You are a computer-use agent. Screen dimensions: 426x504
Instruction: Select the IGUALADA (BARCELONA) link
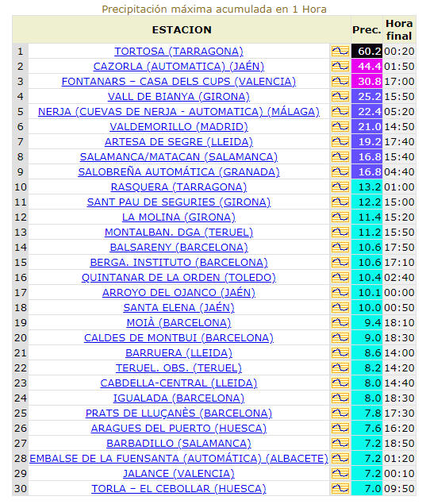click(x=178, y=398)
